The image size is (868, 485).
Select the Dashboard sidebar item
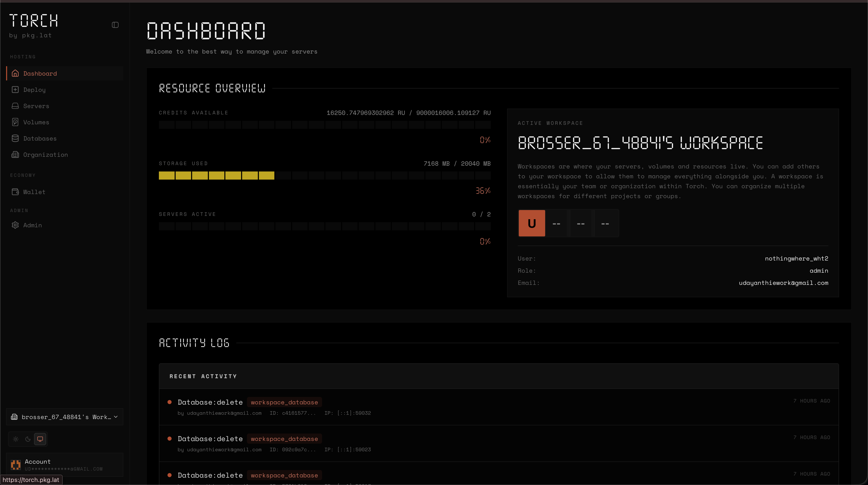[x=65, y=73]
